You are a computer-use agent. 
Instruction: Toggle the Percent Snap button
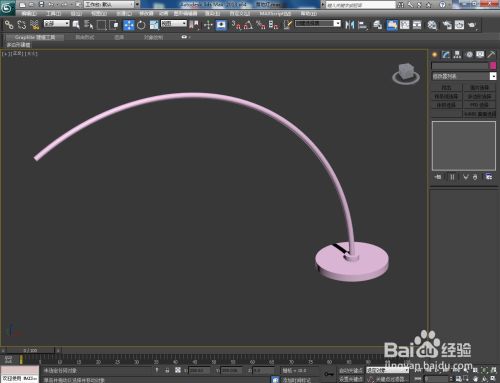[x=261, y=25]
